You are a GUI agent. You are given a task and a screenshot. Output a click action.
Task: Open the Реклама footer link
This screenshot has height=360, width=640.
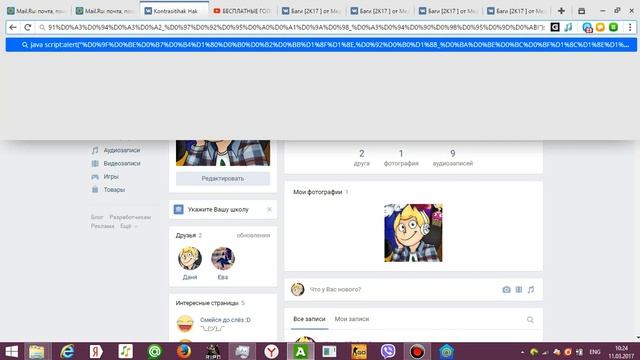click(x=102, y=226)
